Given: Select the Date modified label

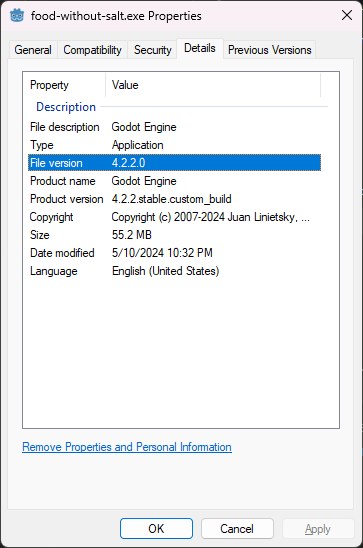Looking at the screenshot, I should 62,253.
